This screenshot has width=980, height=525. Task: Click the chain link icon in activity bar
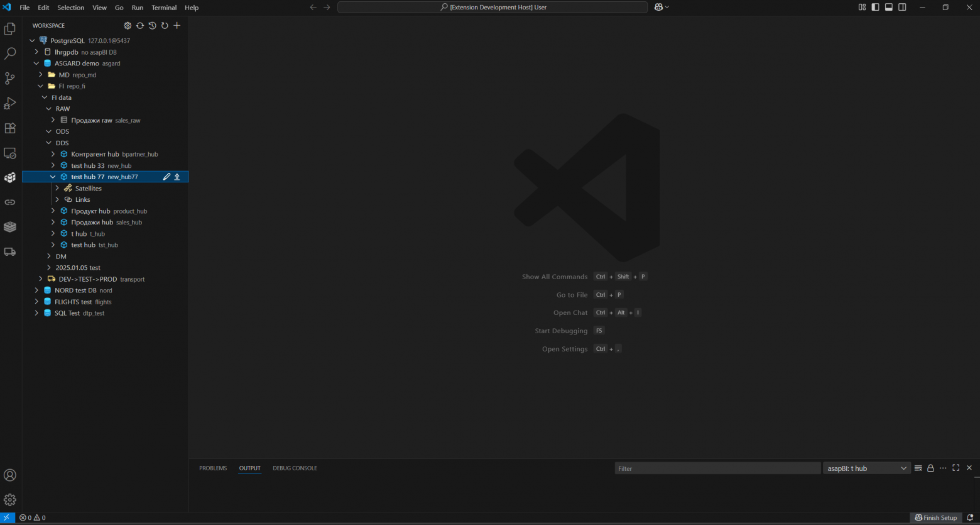point(10,202)
